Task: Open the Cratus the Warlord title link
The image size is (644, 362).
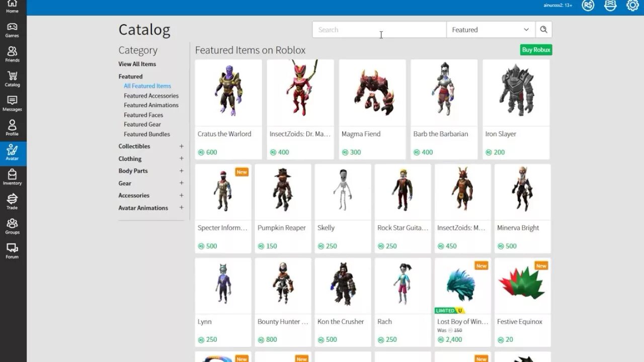Action: (224, 134)
